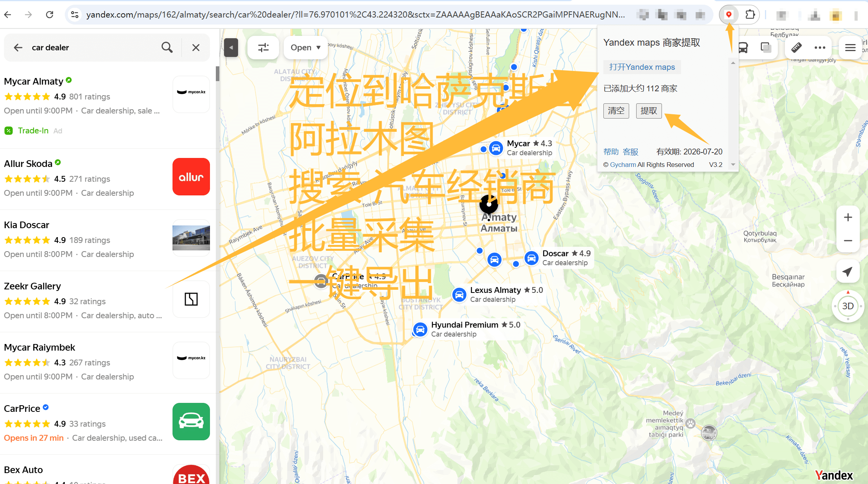Image resolution: width=868 pixels, height=484 pixels.
Task: Expand the Open hours dropdown
Action: pos(306,48)
